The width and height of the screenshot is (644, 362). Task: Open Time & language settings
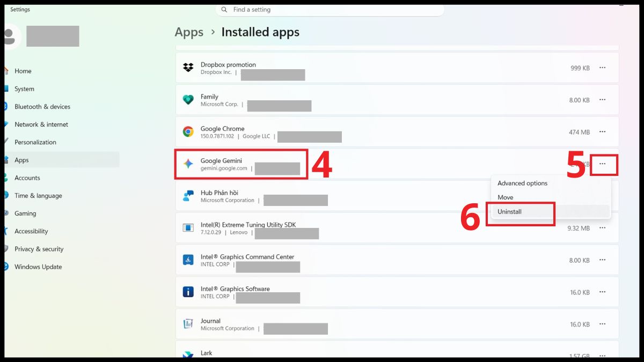tap(38, 196)
